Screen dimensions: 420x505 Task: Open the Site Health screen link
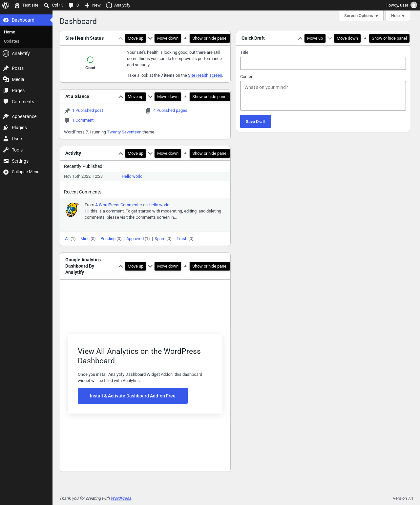click(205, 75)
